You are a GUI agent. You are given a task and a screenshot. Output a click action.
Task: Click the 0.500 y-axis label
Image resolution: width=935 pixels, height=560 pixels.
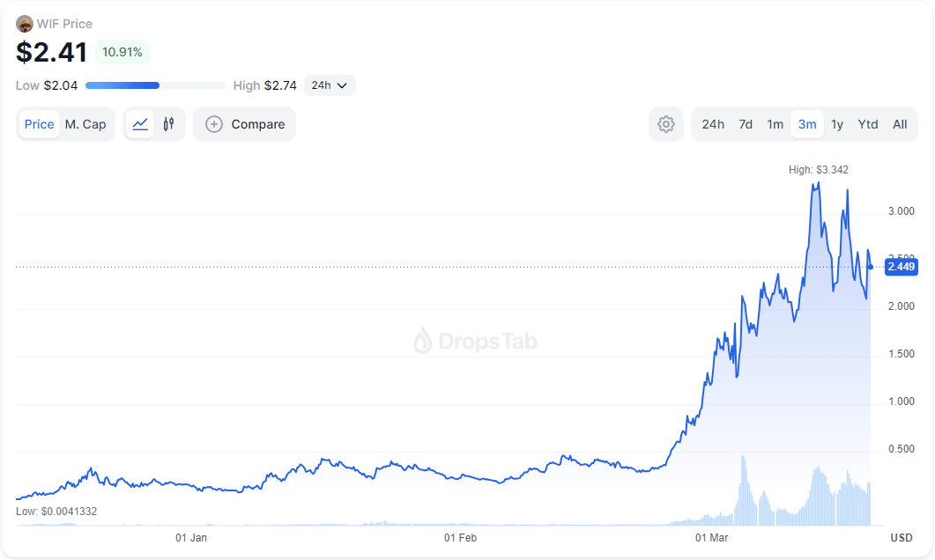pyautogui.click(x=901, y=449)
